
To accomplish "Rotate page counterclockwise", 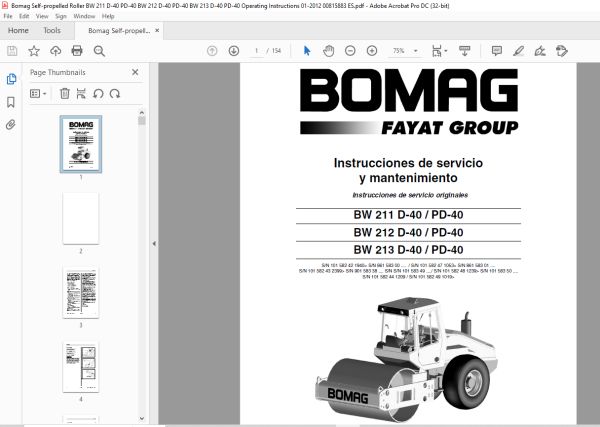I will [98, 93].
